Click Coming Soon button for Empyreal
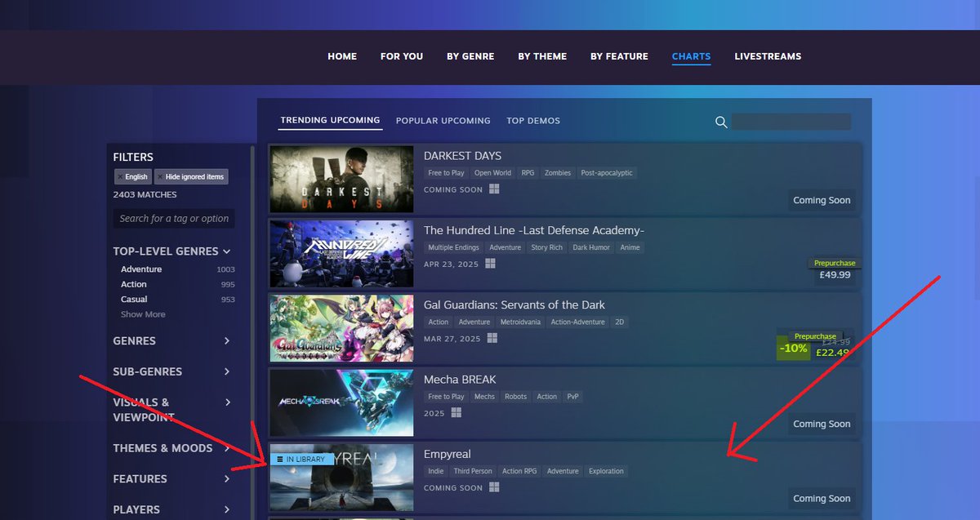 point(822,498)
